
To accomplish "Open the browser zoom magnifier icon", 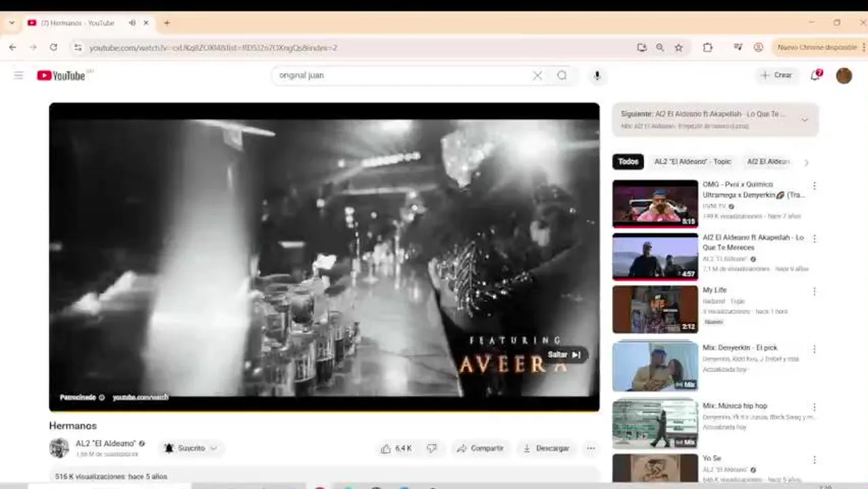I will pyautogui.click(x=660, y=48).
